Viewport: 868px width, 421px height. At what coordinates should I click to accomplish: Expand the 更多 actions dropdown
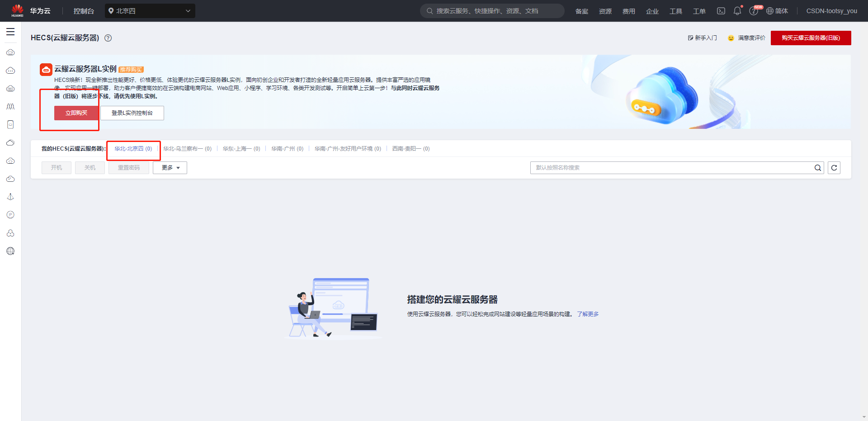pyautogui.click(x=170, y=168)
